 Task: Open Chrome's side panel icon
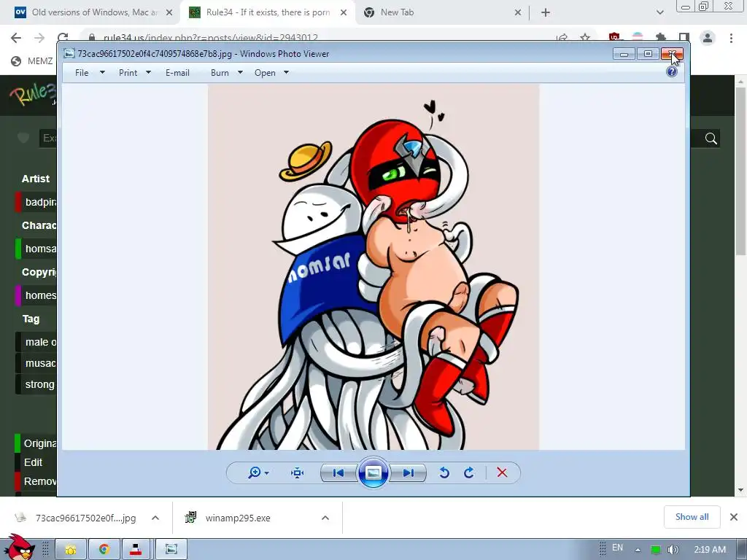pos(684,37)
